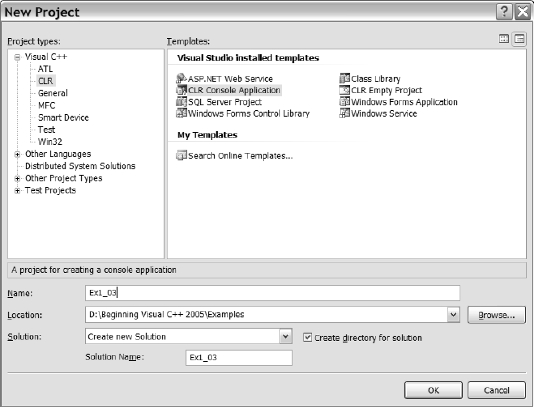Screen dimensions: 534x407
Task: Choose the Windows Forms Application icon
Action: click(344, 101)
